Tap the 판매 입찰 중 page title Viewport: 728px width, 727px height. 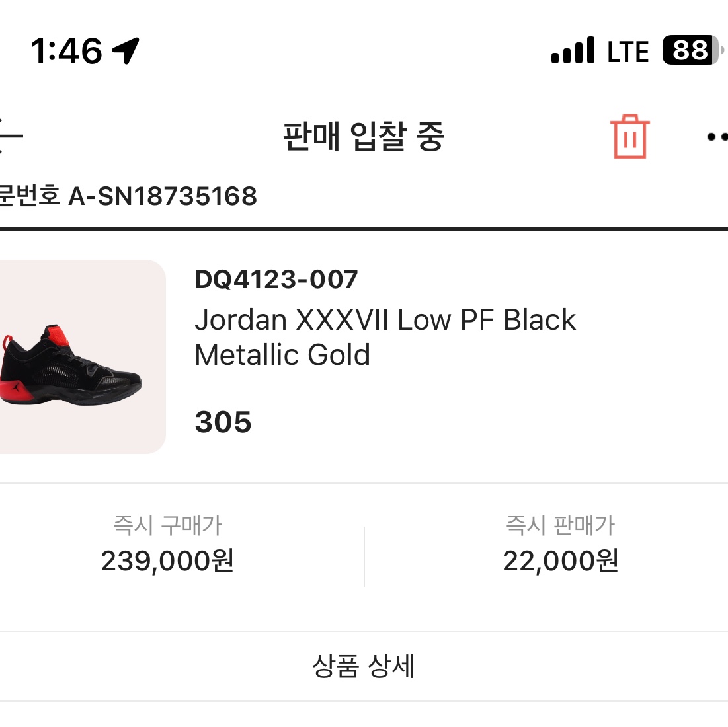point(364,137)
